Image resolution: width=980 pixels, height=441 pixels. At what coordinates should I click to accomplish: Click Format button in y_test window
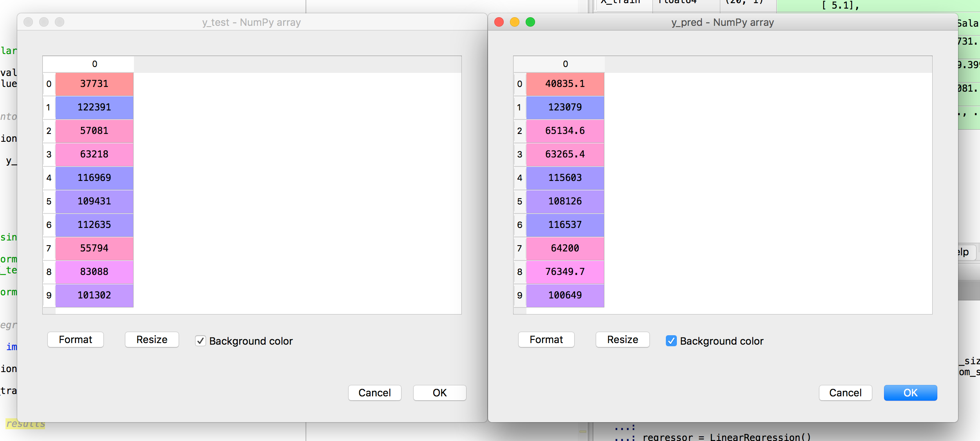(76, 340)
